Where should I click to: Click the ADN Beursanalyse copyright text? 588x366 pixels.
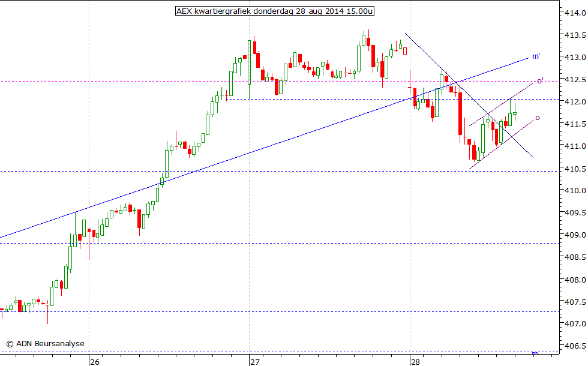click(46, 343)
